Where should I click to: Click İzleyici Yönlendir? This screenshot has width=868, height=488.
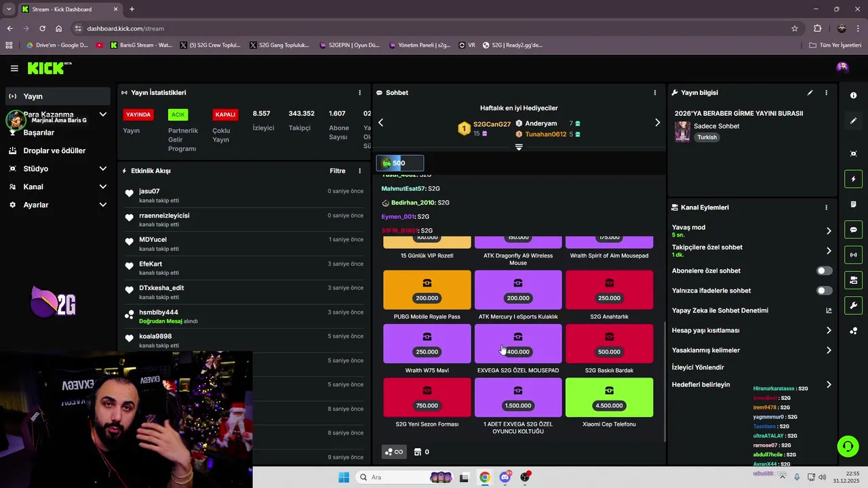(x=698, y=367)
